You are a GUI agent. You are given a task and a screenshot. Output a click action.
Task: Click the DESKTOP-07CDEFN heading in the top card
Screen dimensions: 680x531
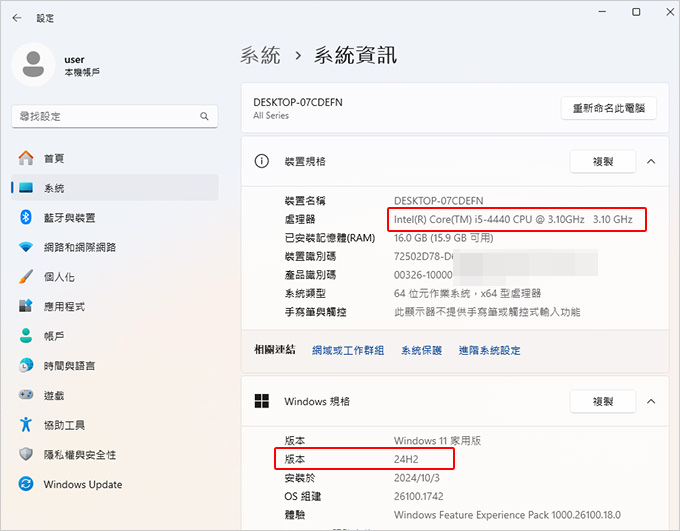tap(298, 102)
